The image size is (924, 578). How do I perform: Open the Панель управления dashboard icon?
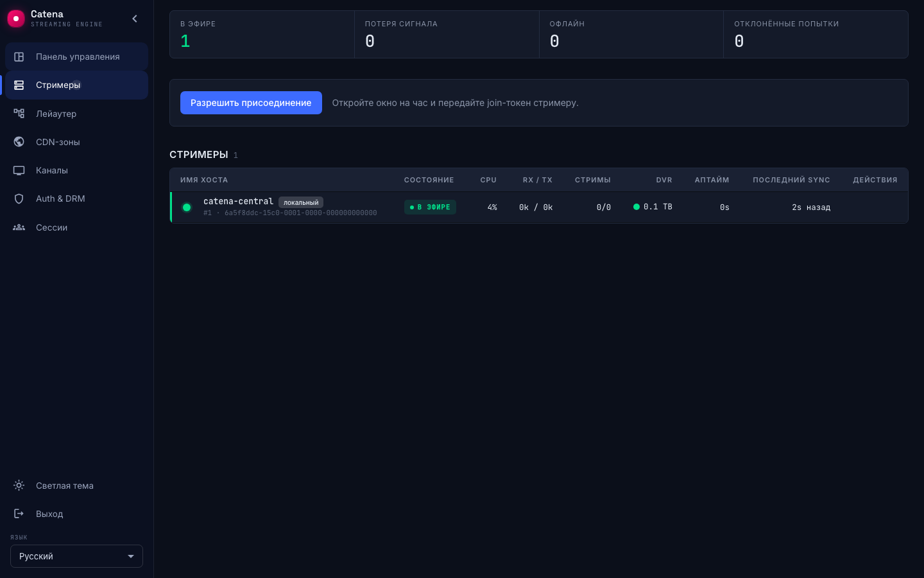[x=19, y=57]
